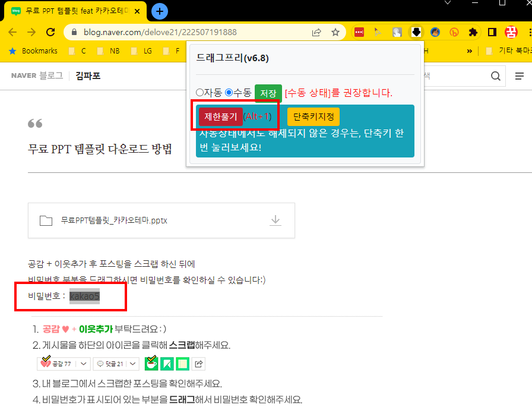Image resolution: width=532 pixels, height=410 pixels.
Task: Click the blog search magnifier icon
Action: [x=496, y=76]
